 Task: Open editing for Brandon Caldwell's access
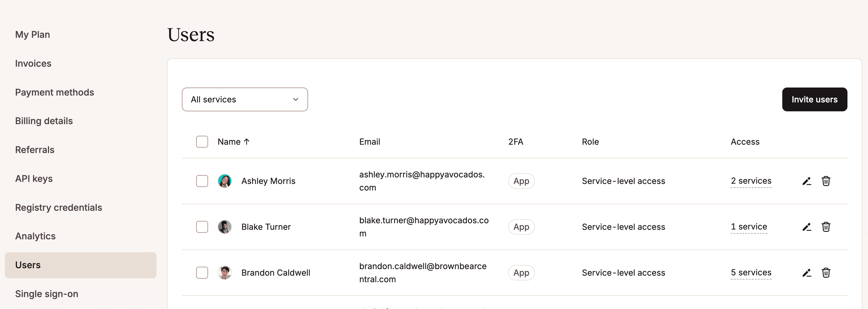[807, 273]
